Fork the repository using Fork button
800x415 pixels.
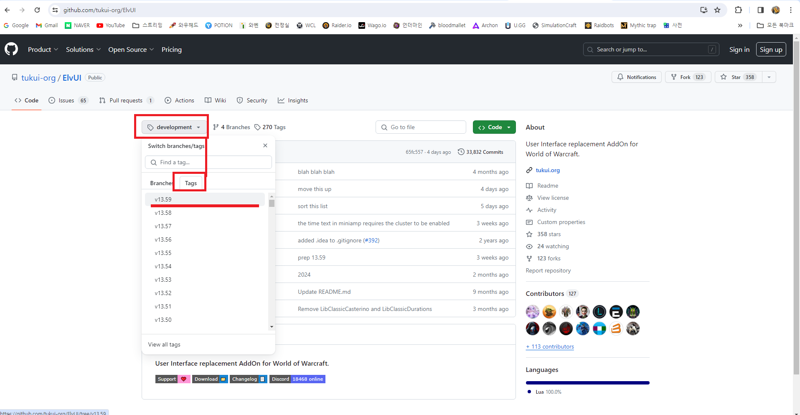pos(685,77)
